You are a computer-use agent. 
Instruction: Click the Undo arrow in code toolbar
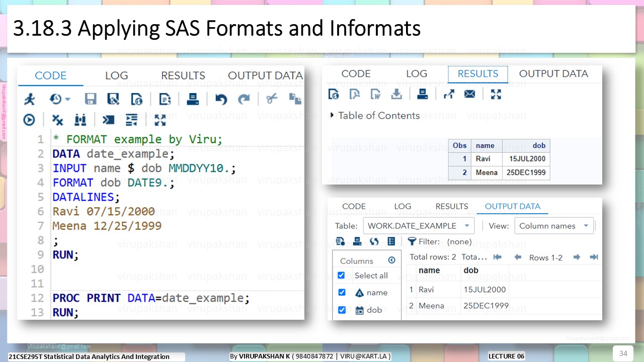(221, 99)
